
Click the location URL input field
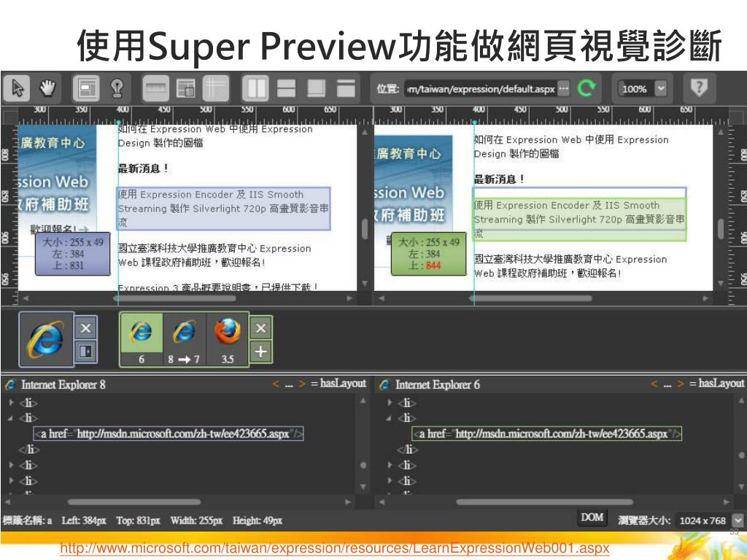point(481,88)
